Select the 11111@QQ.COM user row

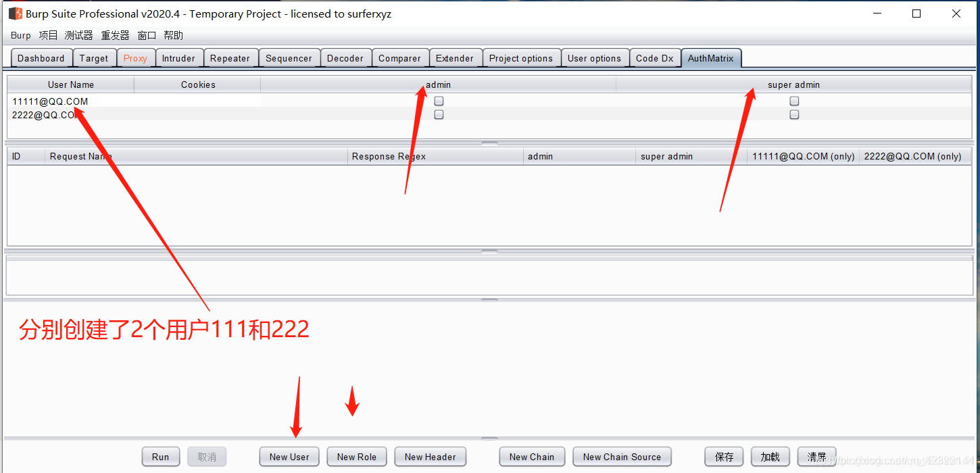click(489, 101)
